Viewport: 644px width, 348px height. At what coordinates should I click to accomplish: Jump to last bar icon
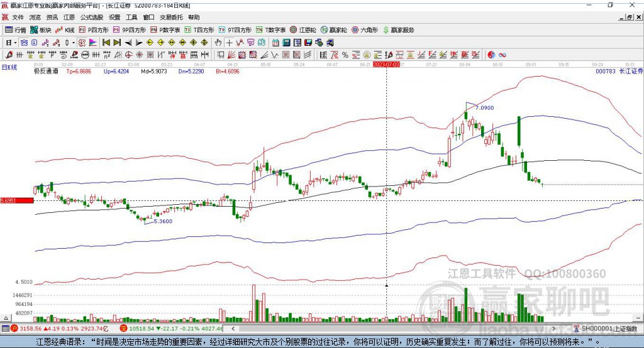point(117,43)
